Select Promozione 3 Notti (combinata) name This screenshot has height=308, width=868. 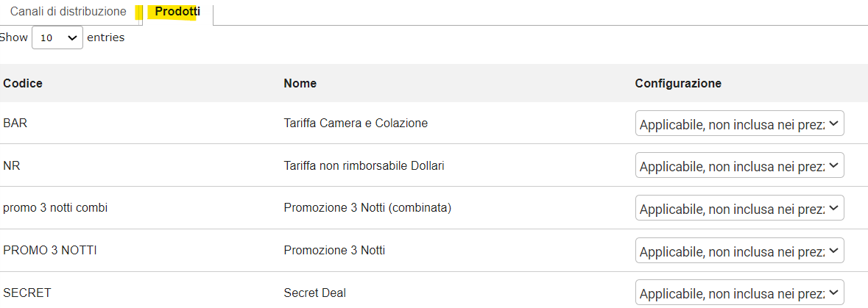coord(367,208)
